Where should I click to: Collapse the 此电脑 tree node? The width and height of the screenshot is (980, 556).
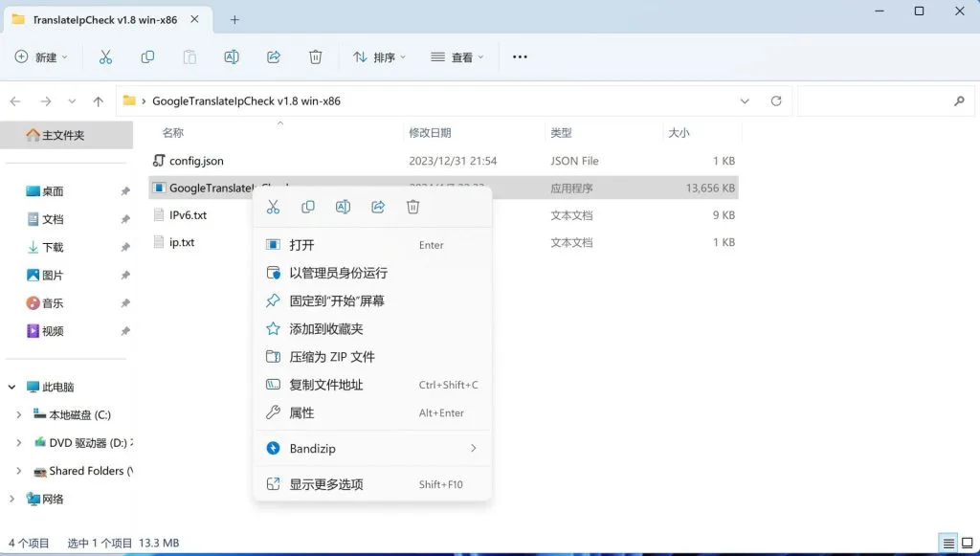[11, 388]
